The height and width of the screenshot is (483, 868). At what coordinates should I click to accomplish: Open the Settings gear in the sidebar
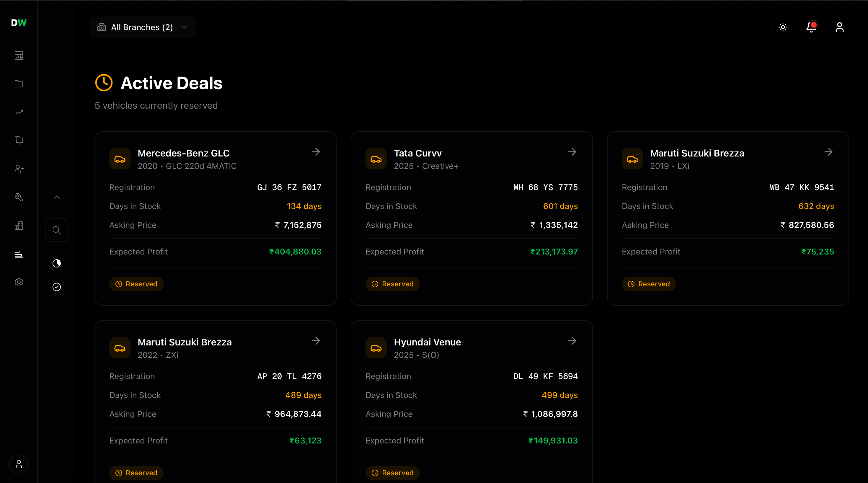tap(19, 283)
